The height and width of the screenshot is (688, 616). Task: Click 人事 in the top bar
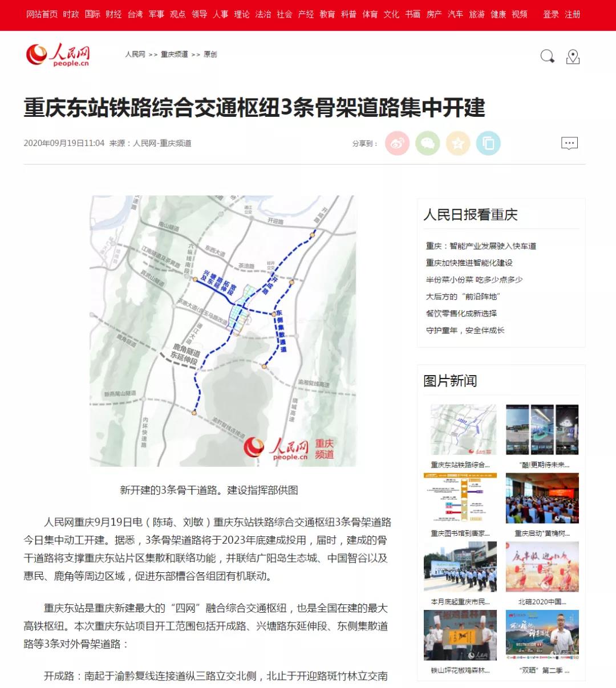point(221,14)
